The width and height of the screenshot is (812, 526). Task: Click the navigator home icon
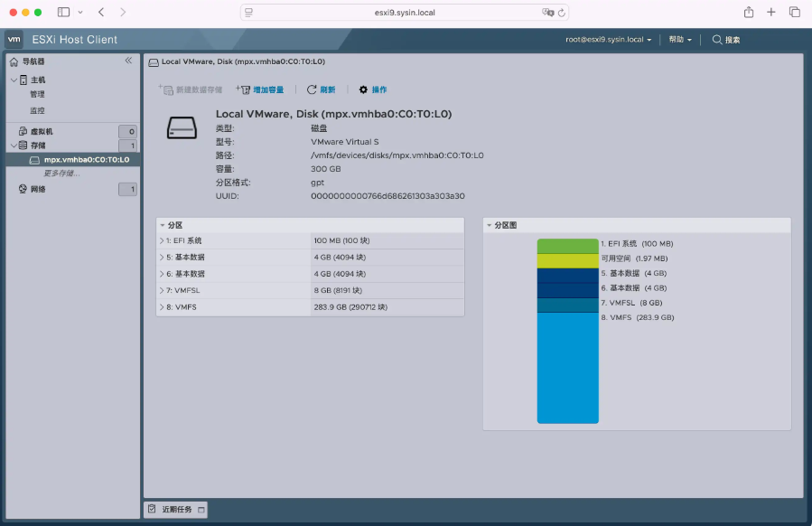(x=14, y=61)
